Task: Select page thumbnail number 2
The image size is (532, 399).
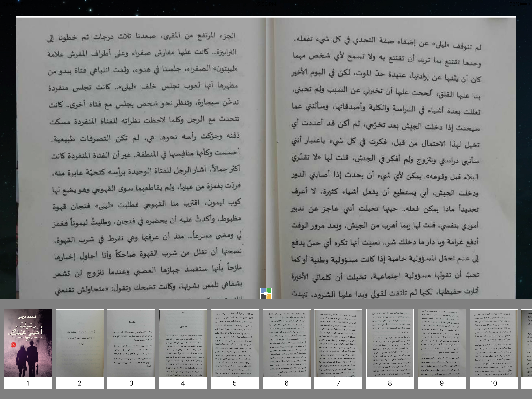Action: click(x=80, y=349)
